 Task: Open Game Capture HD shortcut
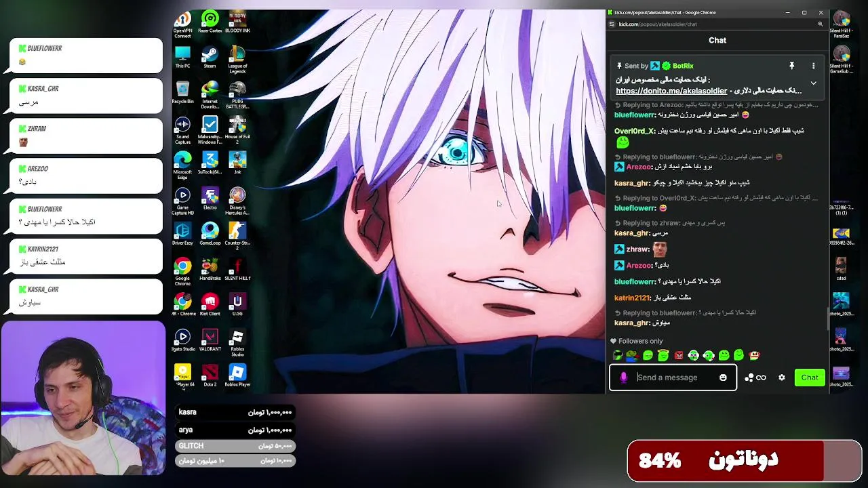(182, 201)
